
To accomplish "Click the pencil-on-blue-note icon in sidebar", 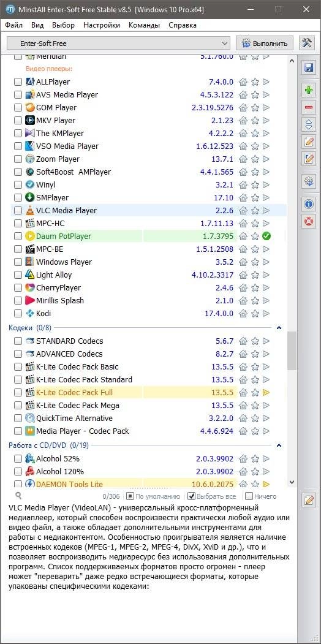I will 309,158.
